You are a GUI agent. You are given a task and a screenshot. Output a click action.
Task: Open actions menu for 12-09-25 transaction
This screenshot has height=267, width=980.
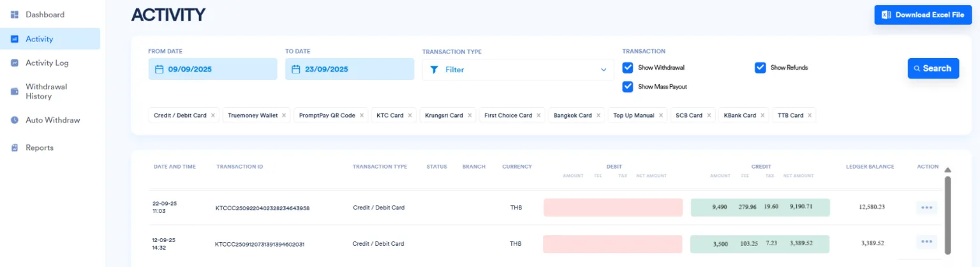pyautogui.click(x=927, y=241)
